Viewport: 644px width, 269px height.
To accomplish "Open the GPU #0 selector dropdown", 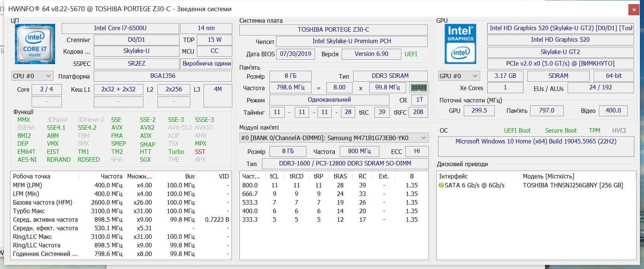I will pos(459,76).
